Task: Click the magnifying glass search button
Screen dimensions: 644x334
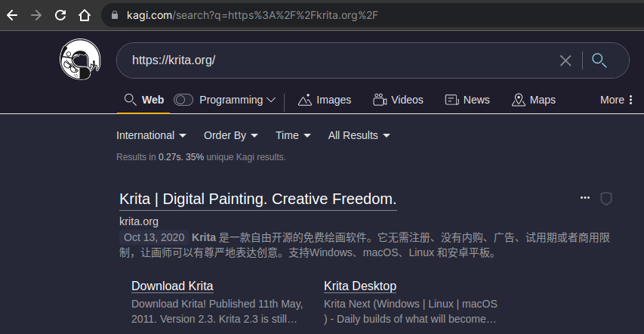Action: 599,60
